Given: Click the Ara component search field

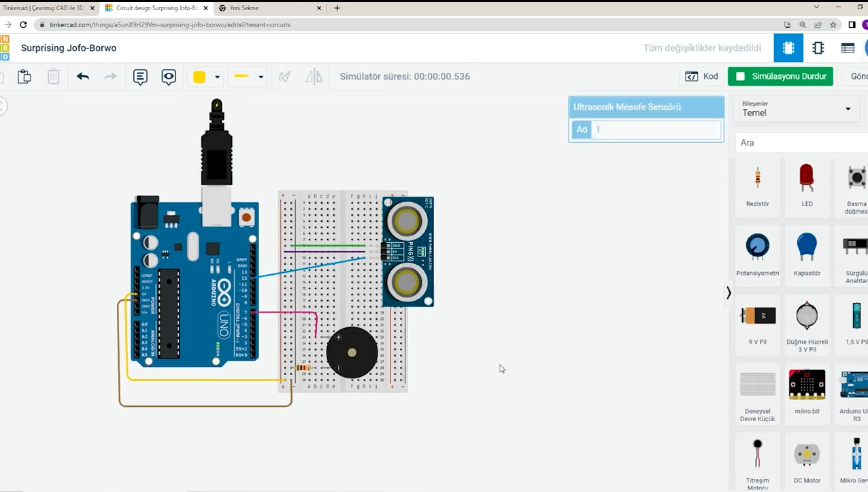Looking at the screenshot, I should (796, 142).
